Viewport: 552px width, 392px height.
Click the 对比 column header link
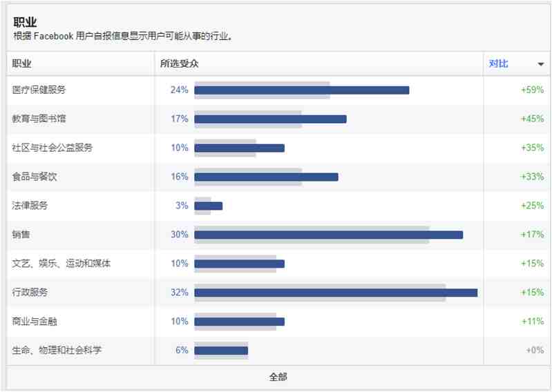[498, 63]
